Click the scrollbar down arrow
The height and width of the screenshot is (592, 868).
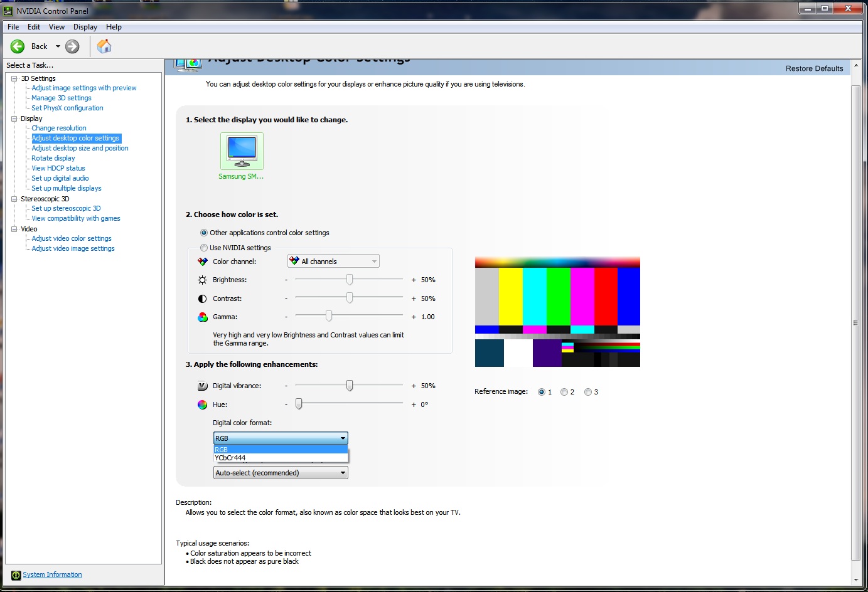(855, 580)
